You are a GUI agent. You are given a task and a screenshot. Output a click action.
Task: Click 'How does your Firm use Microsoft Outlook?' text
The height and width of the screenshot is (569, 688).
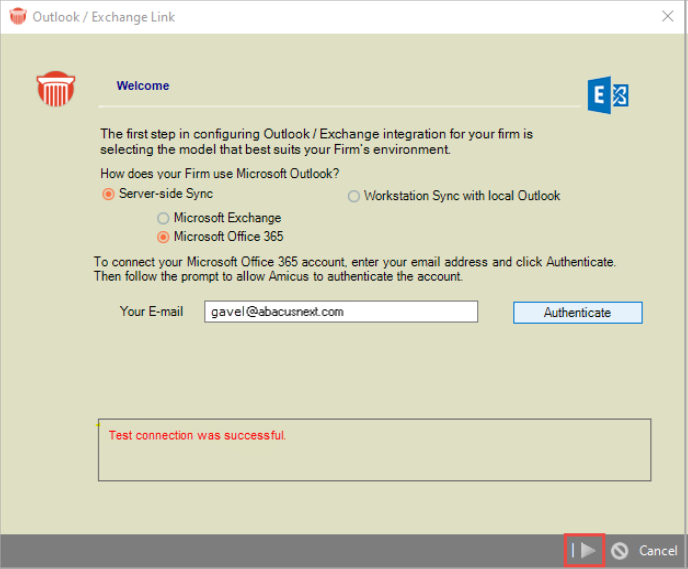220,174
